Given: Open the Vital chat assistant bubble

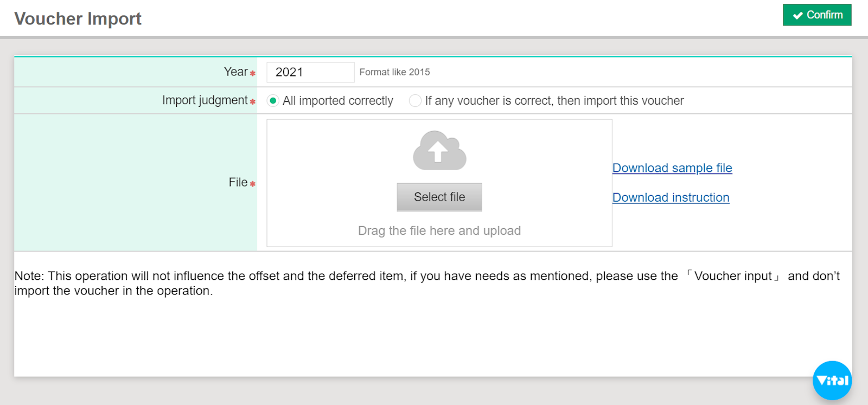Looking at the screenshot, I should pyautogui.click(x=832, y=380).
